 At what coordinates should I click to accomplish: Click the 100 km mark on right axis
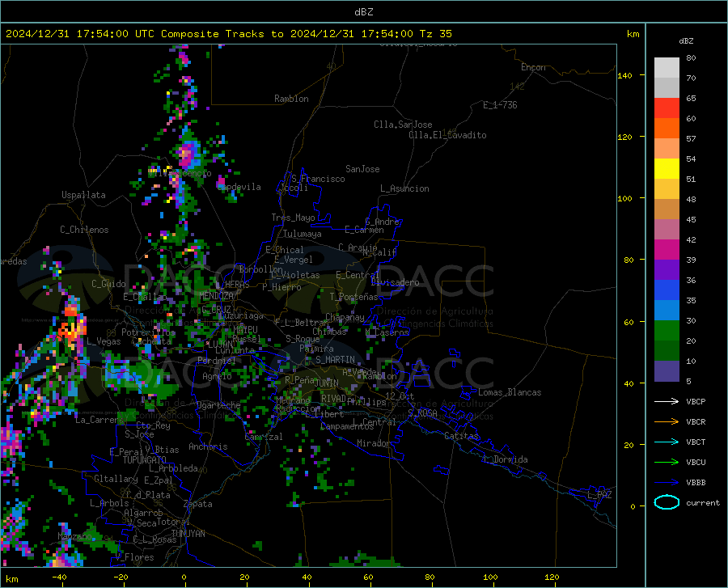tap(624, 199)
